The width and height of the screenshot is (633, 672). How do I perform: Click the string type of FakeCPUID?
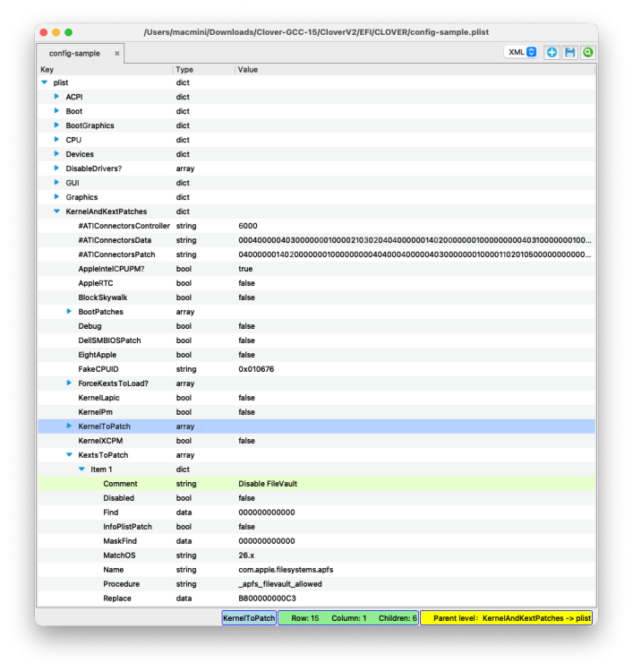pos(186,369)
